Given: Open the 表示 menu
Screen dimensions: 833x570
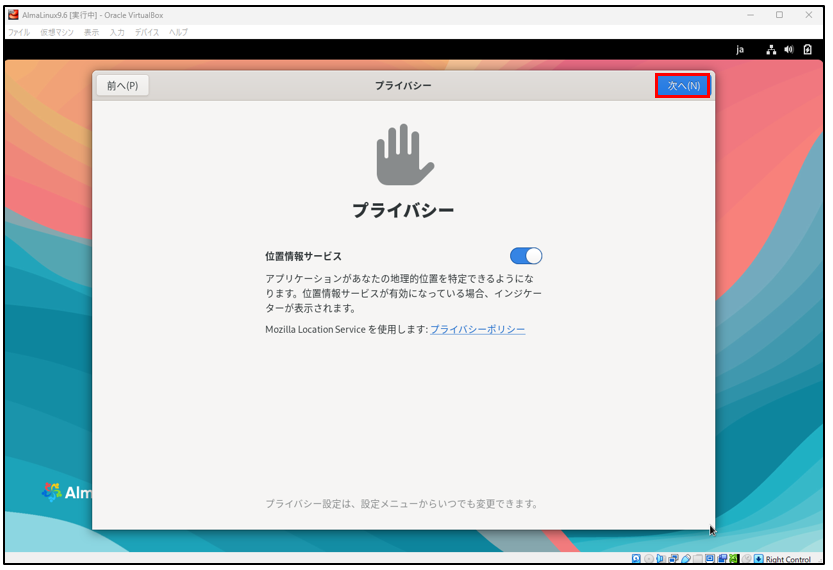Looking at the screenshot, I should [x=91, y=32].
